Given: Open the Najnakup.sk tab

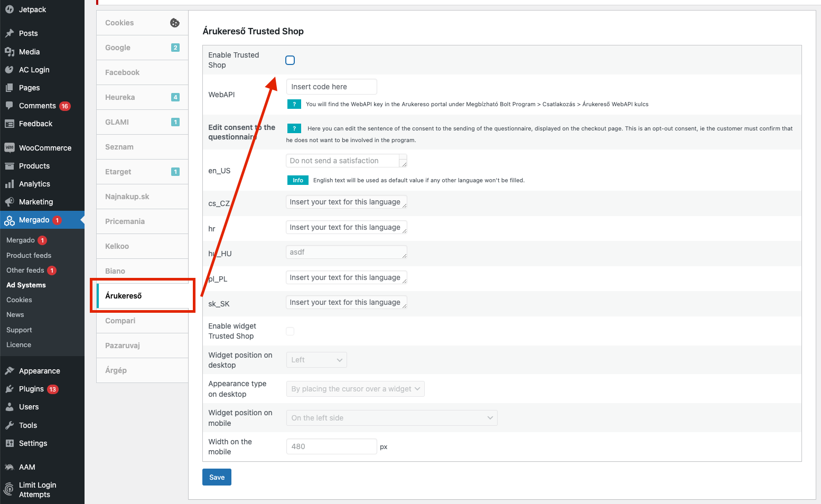Looking at the screenshot, I should [x=143, y=197].
